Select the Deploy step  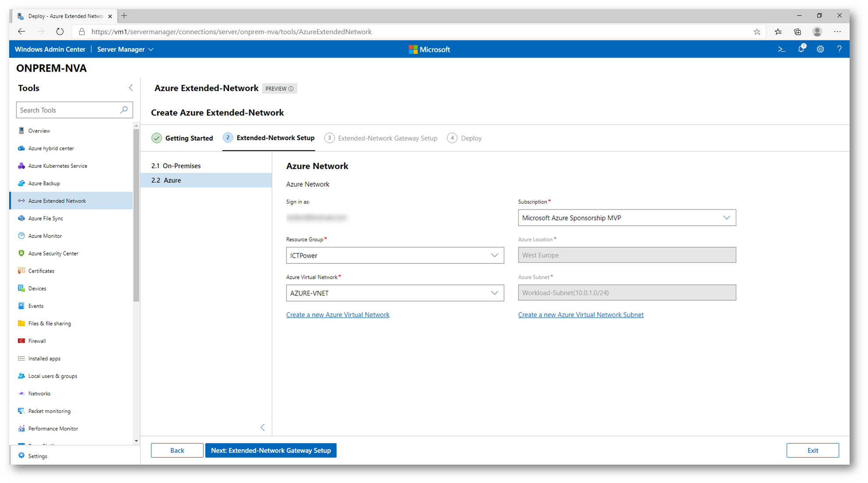[465, 138]
